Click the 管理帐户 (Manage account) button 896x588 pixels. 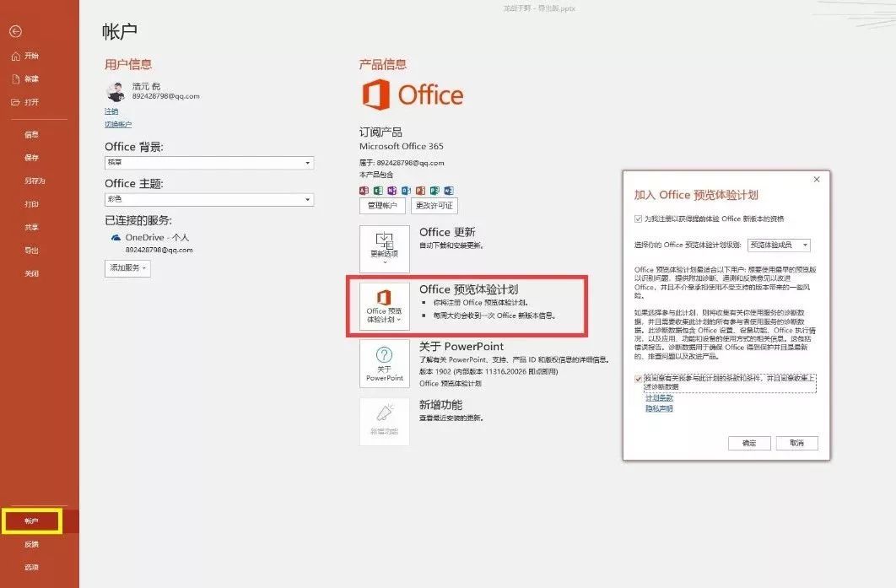tap(382, 206)
